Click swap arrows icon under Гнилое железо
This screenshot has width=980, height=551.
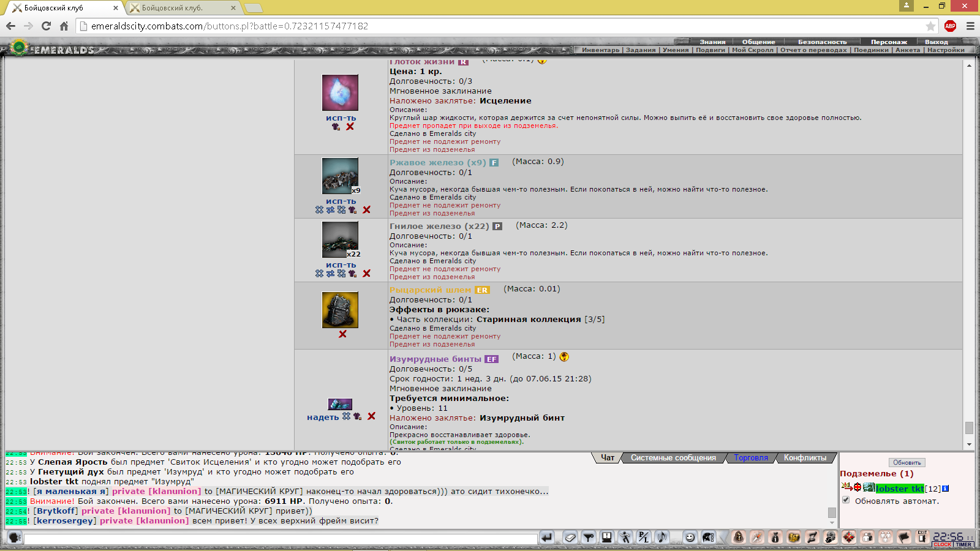[x=330, y=274]
